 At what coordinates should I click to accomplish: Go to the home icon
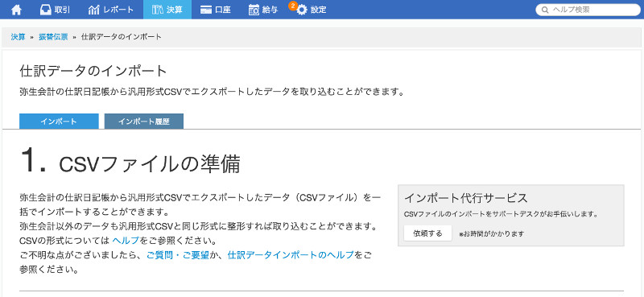[16, 10]
